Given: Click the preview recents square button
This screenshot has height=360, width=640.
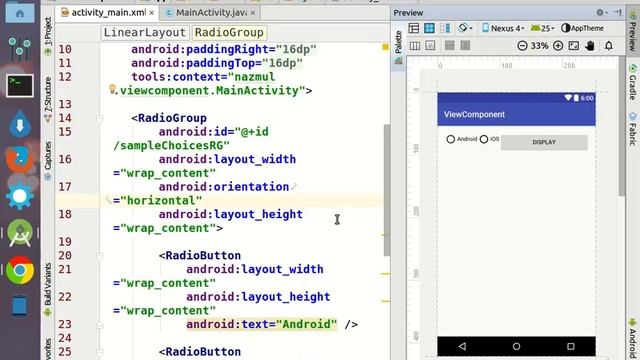Looking at the screenshot, I should click(x=571, y=346).
